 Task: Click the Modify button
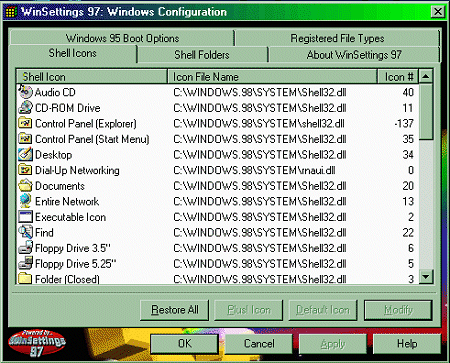[x=398, y=310]
